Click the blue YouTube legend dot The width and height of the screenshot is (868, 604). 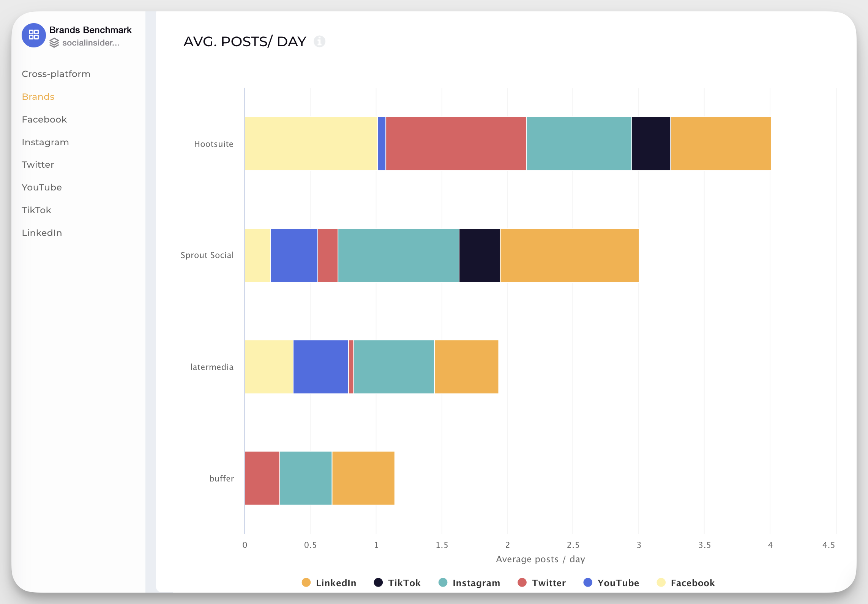pyautogui.click(x=588, y=582)
